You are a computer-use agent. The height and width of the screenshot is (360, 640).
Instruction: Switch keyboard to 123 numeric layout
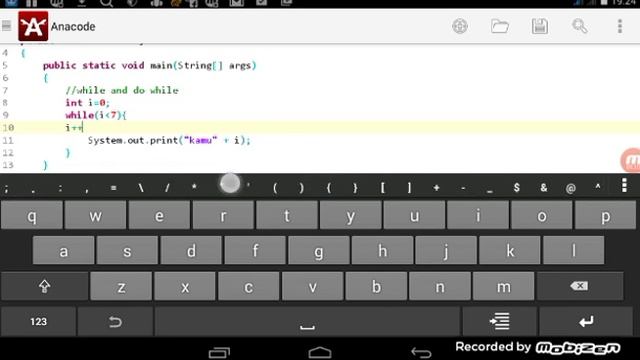(x=38, y=322)
